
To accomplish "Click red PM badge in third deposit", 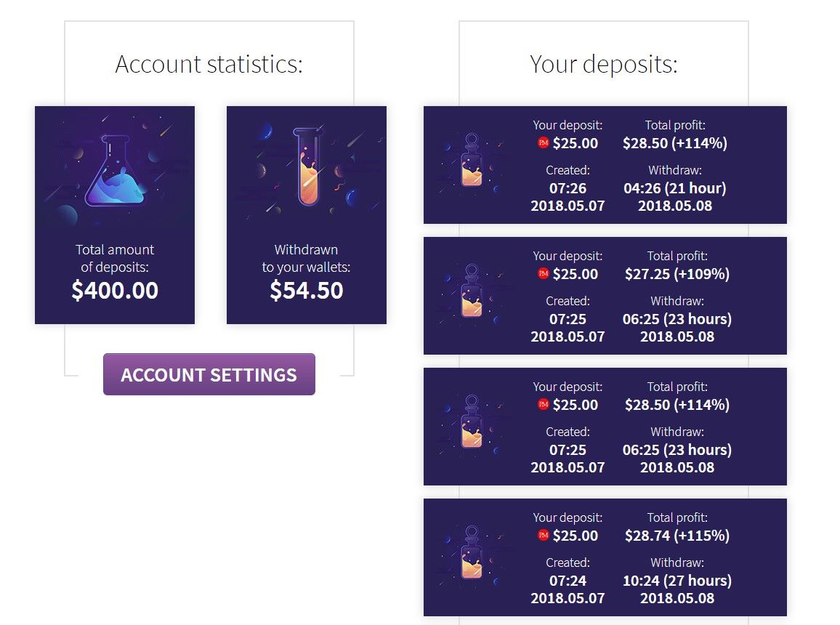I will click(544, 404).
